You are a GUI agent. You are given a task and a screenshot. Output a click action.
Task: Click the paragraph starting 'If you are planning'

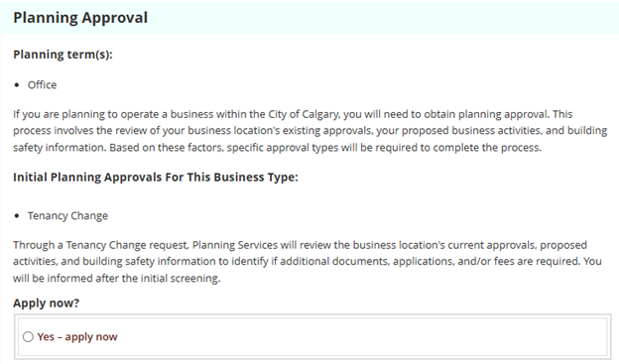(309, 131)
